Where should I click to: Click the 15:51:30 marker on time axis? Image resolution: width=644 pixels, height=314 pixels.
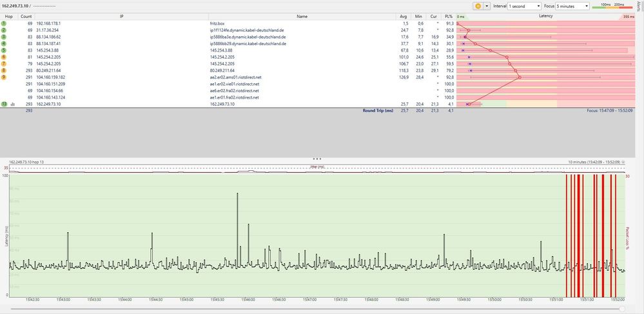click(587, 300)
